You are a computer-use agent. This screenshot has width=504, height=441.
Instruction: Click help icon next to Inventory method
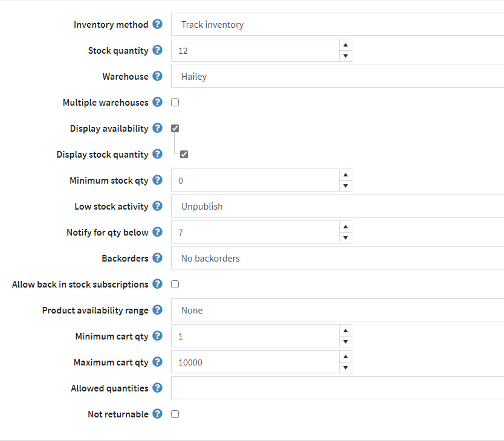(157, 24)
